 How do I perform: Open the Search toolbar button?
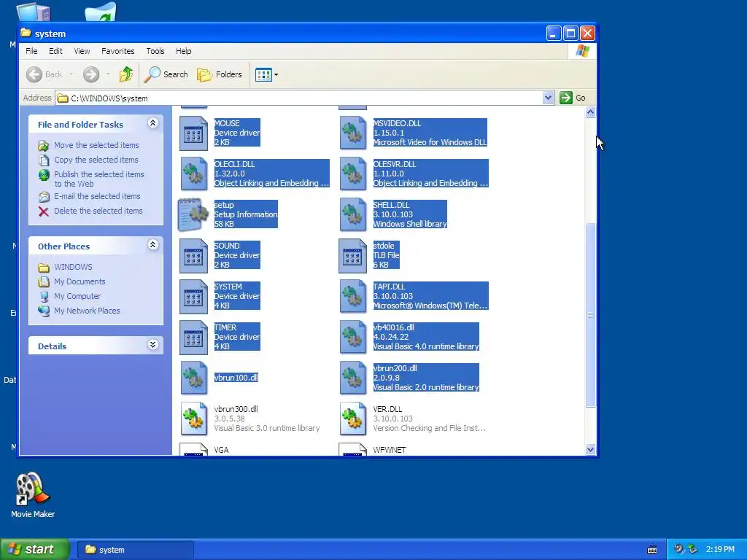tap(166, 74)
